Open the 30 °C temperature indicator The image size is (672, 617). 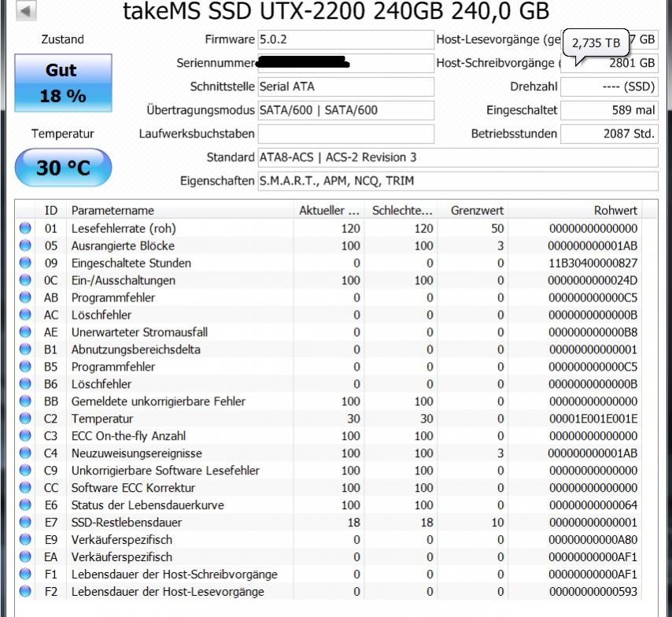pos(64,167)
